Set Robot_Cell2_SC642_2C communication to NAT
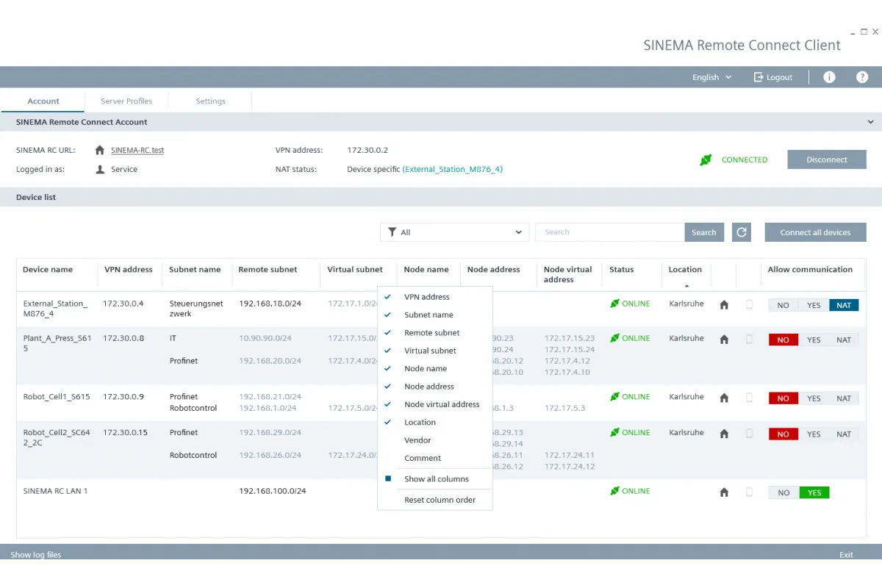This screenshot has height=588, width=882. click(844, 434)
